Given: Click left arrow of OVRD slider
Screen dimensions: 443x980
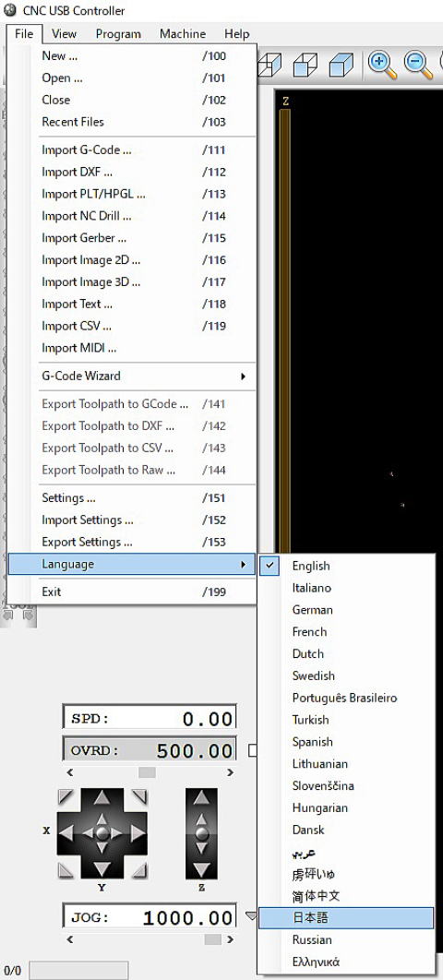Looking at the screenshot, I should pos(69,772).
